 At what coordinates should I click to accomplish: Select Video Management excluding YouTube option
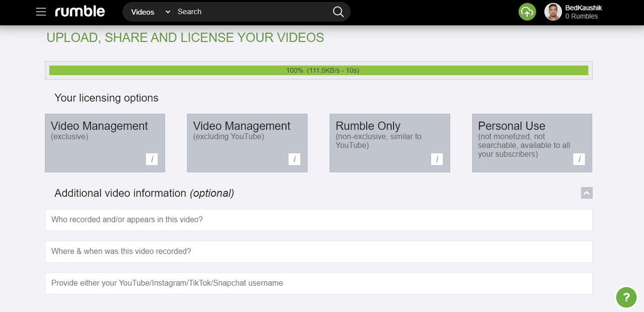pos(247,143)
